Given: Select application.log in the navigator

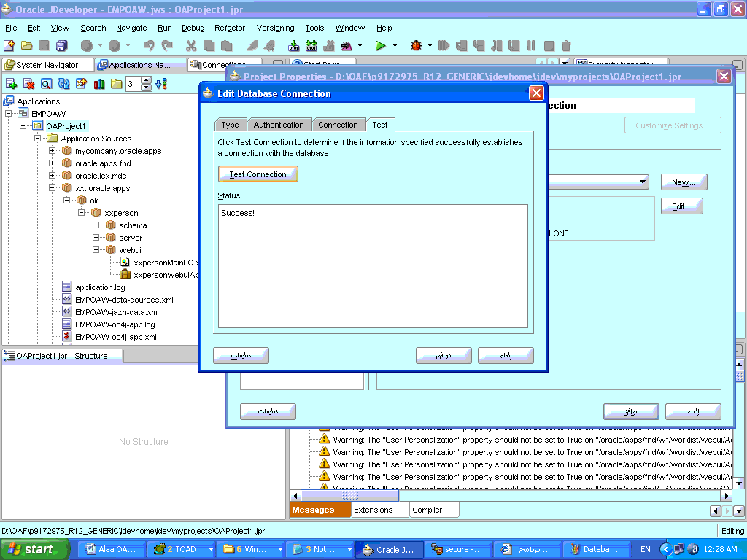Looking at the screenshot, I should (100, 287).
